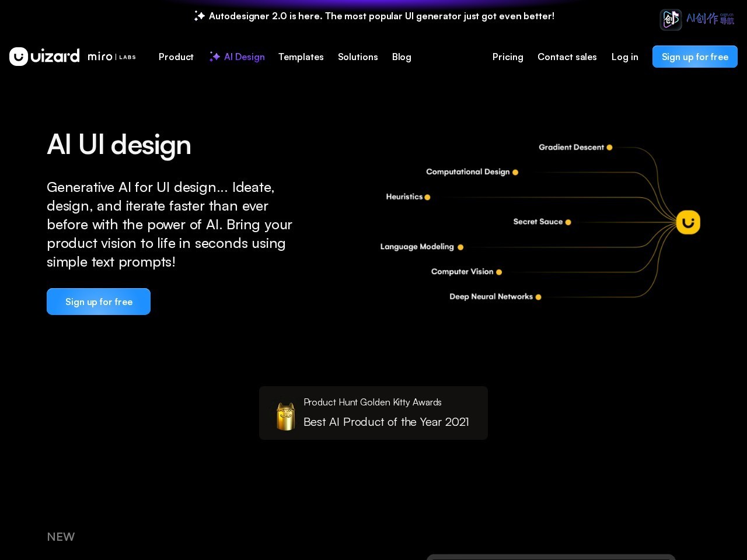Click the sparkle icon beside AI Design

[215, 57]
